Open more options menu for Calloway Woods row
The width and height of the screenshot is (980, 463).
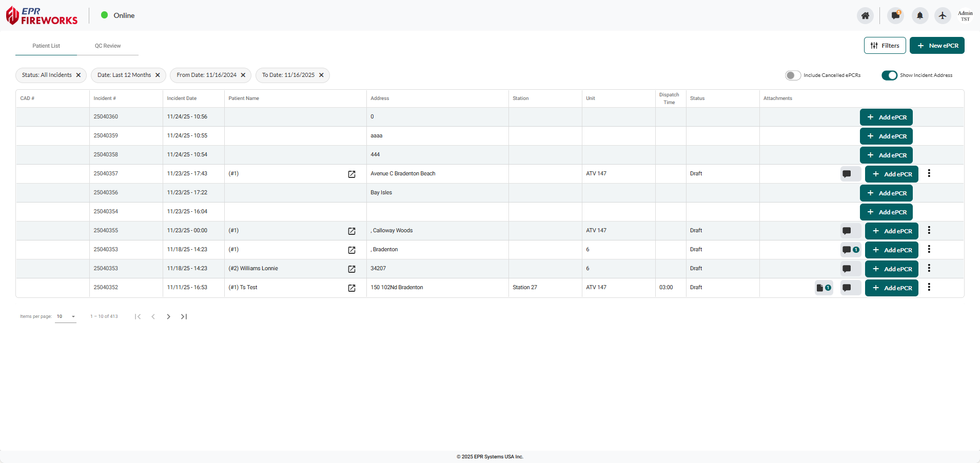[x=929, y=231]
